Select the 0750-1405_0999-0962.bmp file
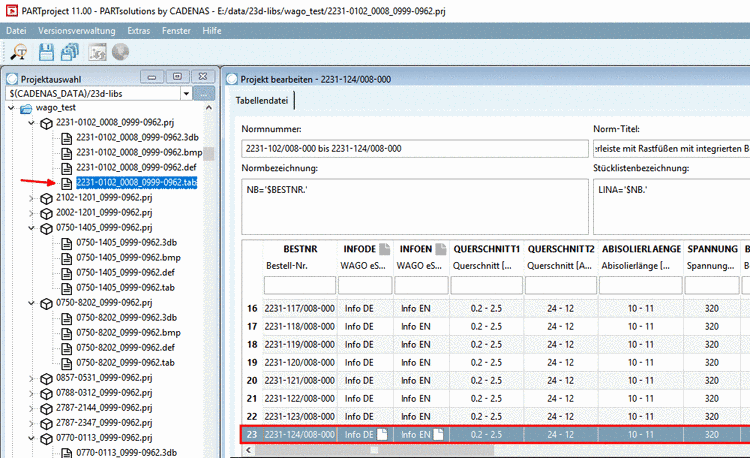The image size is (750, 458). pos(127,258)
